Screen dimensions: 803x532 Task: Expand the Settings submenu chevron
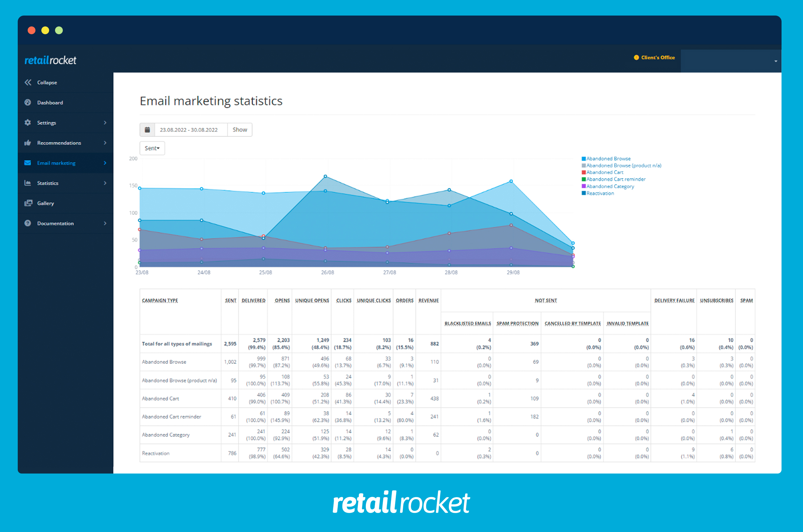pyautogui.click(x=105, y=123)
